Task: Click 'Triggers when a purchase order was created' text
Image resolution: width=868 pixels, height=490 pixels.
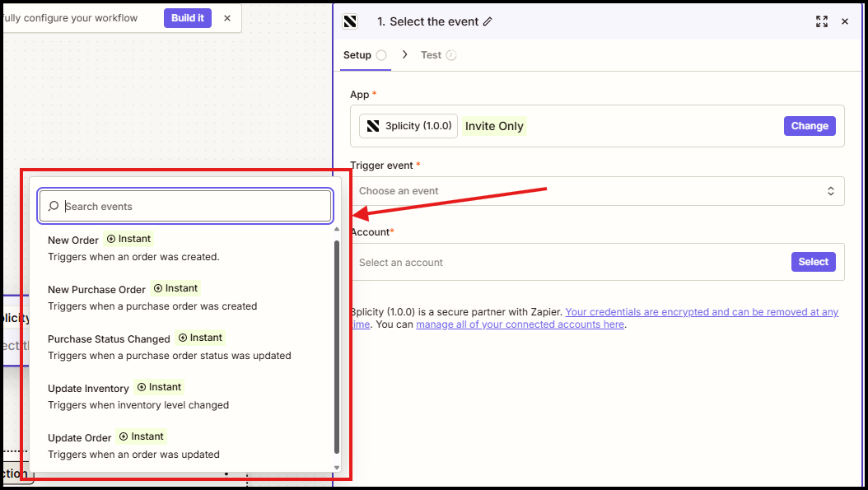Action: coord(152,306)
